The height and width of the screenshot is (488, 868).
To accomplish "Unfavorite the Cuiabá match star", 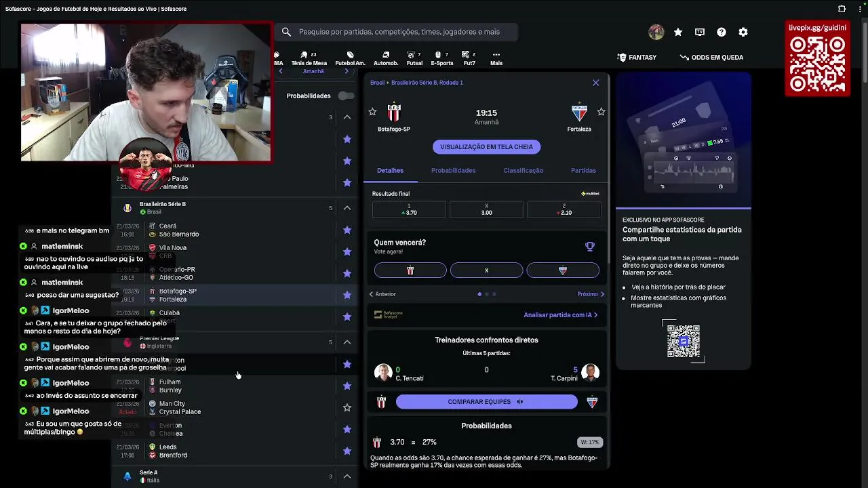I will coord(347,317).
